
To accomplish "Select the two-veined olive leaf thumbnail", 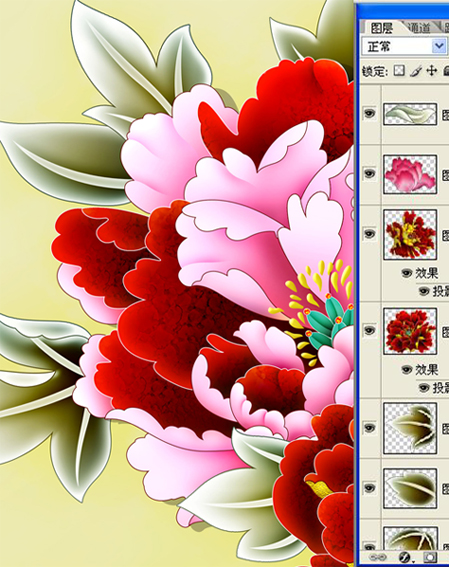I will (410, 428).
